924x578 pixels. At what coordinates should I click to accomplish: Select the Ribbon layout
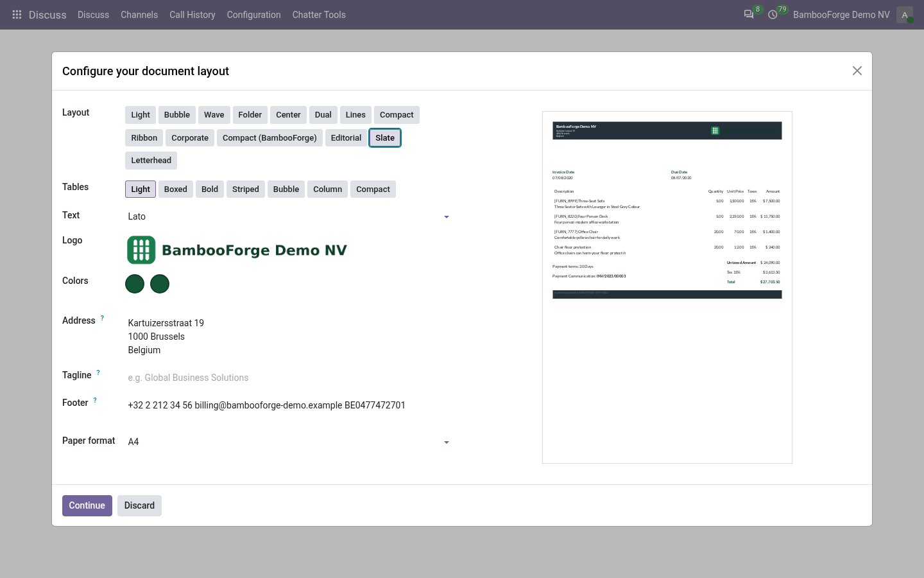[x=144, y=138]
